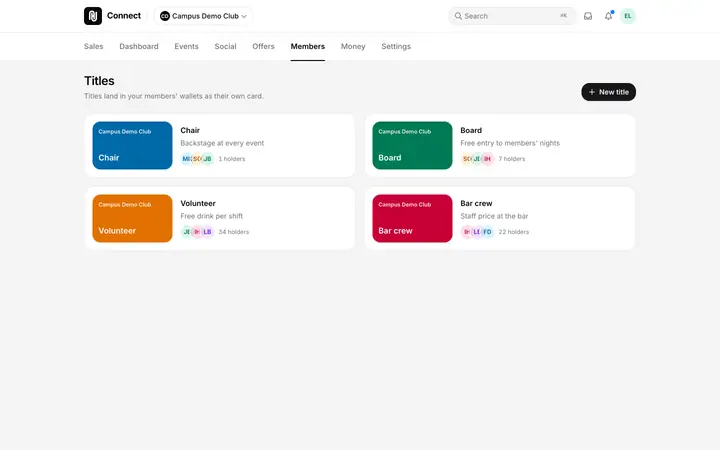Click the Bar crew title name text
The width and height of the screenshot is (720, 450).
click(476, 203)
